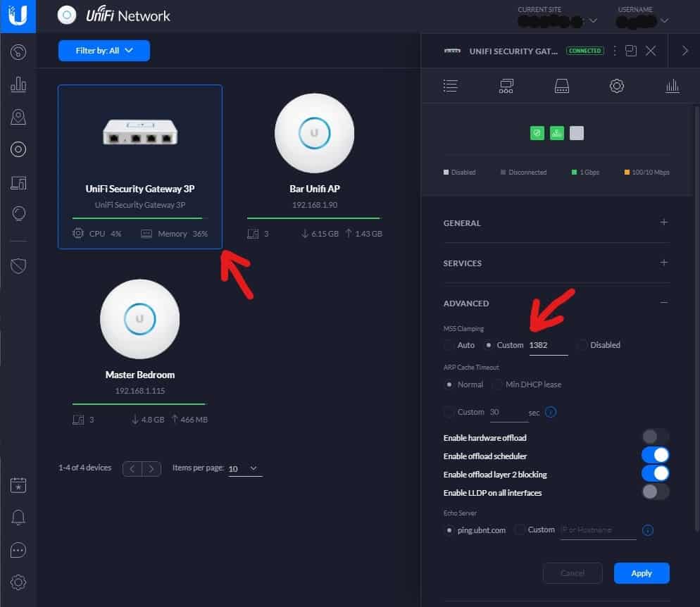Collapse the properties panel with right chevron

tap(685, 51)
